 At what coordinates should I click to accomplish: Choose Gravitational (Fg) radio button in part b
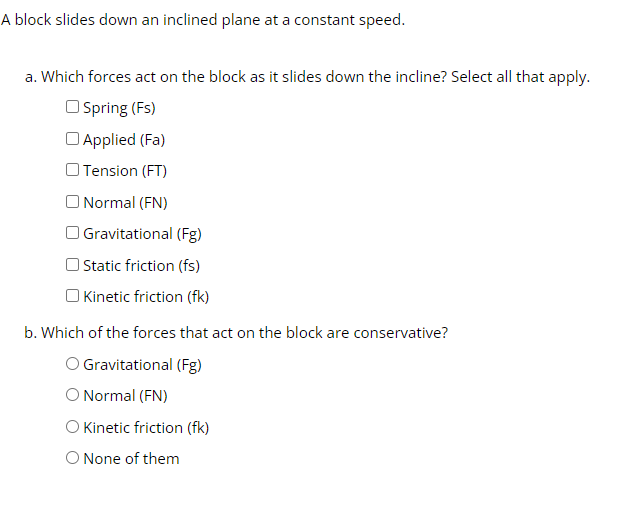tap(72, 364)
